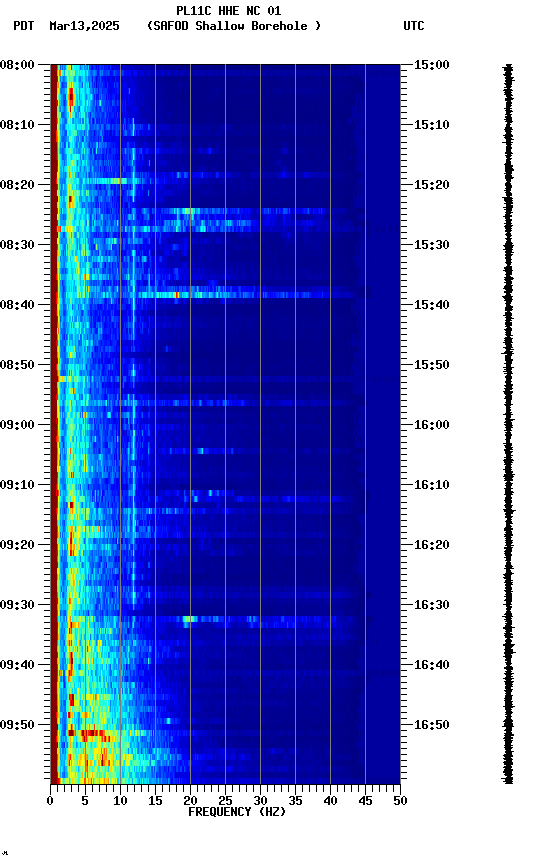Screen dimensions: 552x864
Task: Click the 08:40 PDT time label
Action: (x=17, y=305)
